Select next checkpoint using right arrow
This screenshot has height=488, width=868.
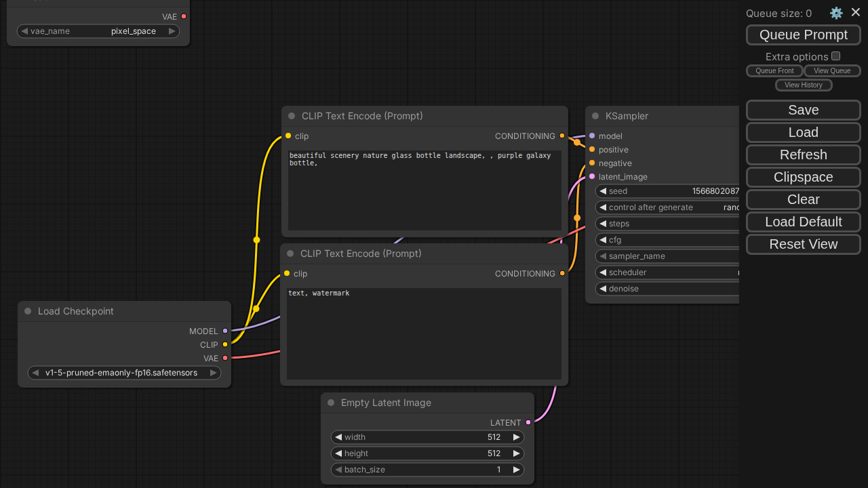pos(213,373)
